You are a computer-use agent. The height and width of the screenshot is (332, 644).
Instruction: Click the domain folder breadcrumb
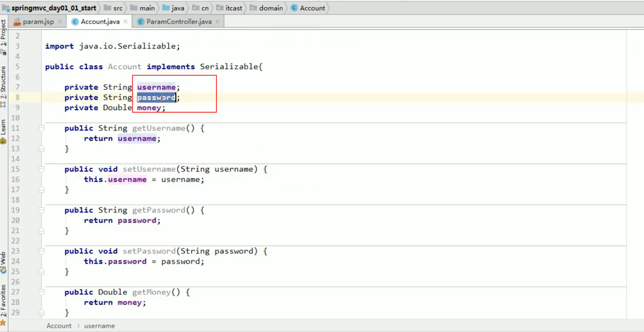click(x=270, y=8)
